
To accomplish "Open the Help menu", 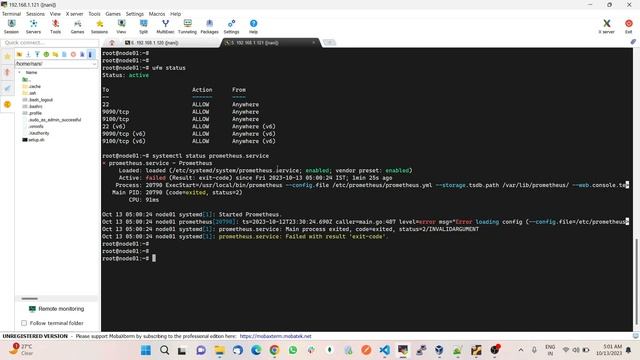I will coord(176,14).
